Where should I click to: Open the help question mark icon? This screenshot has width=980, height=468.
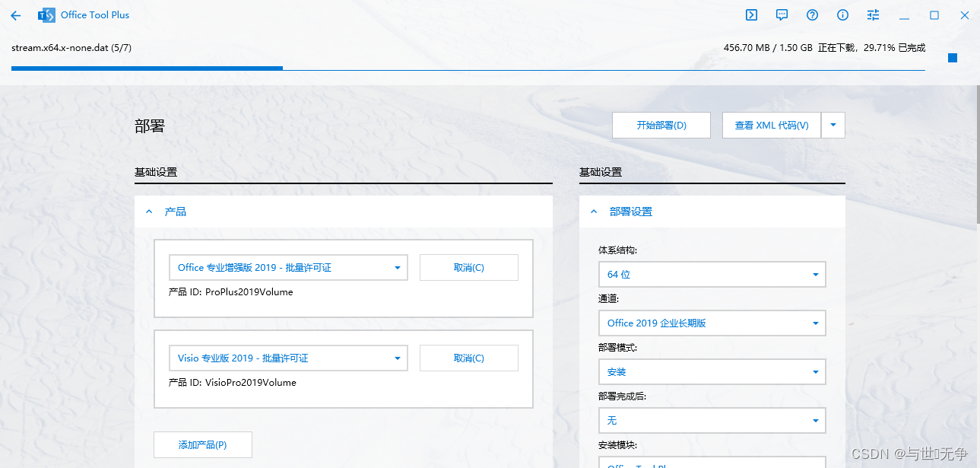[812, 14]
